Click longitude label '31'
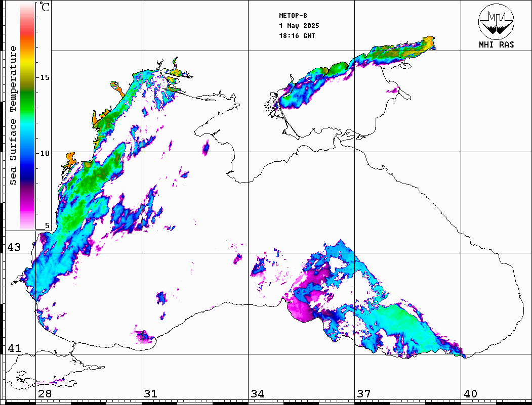Screen dimensions: 532x405 pos(151,393)
